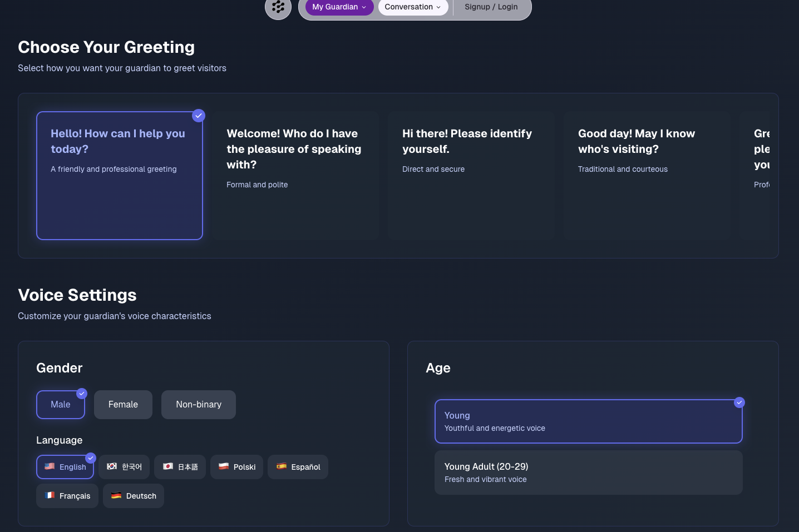Viewport: 799px width, 532px height.
Task: Choose the Young Adult (20-29) voice age
Action: [589, 472]
